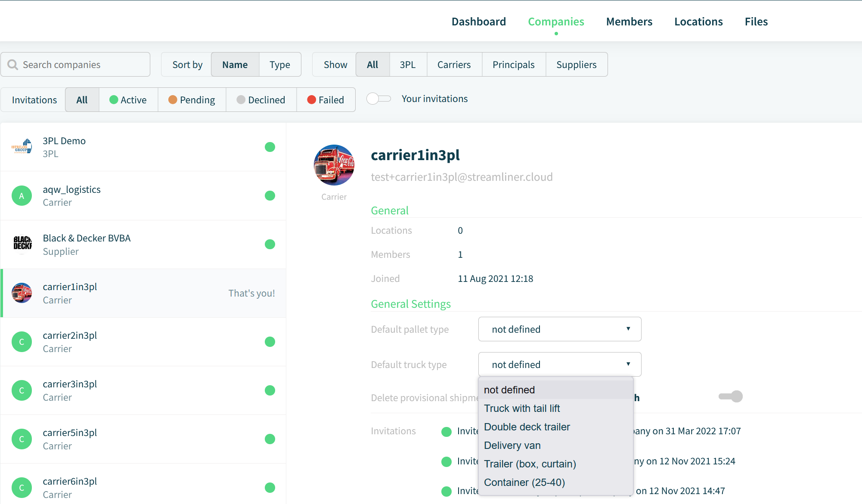This screenshot has height=504, width=862.
Task: Click the 3PL Demo company logo
Action: (x=22, y=147)
